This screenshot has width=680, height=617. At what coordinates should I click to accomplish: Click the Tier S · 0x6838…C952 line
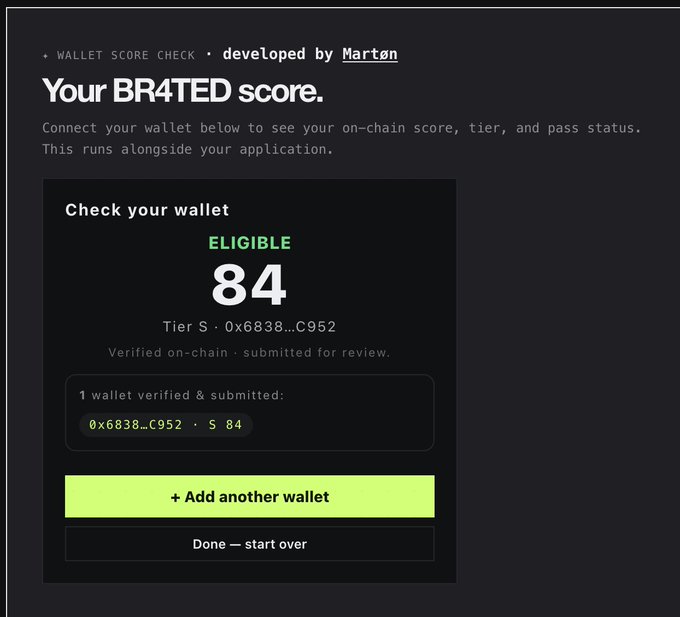coord(249,326)
